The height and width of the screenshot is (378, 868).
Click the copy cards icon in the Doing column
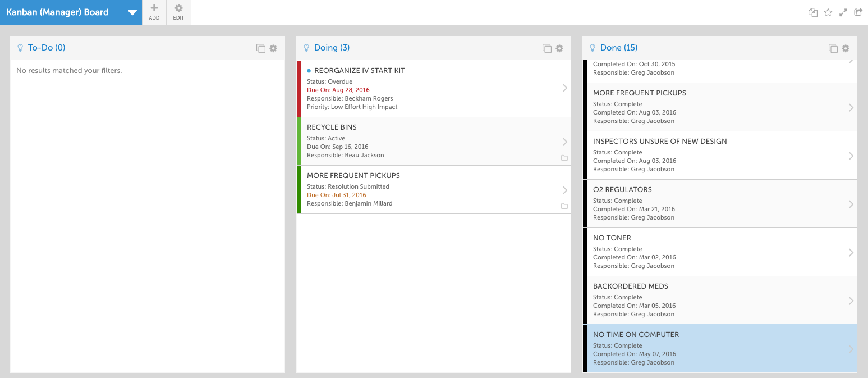[546, 48]
